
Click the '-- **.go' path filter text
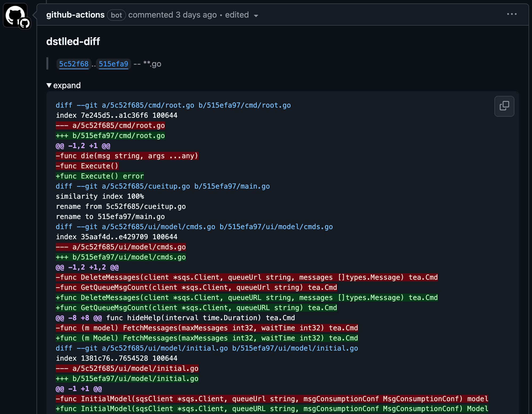click(147, 64)
